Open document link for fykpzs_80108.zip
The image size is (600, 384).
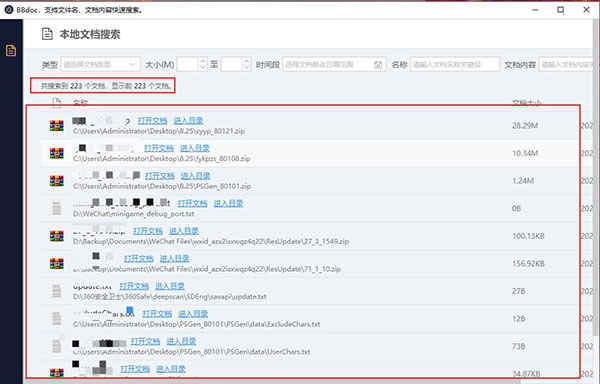[159, 148]
